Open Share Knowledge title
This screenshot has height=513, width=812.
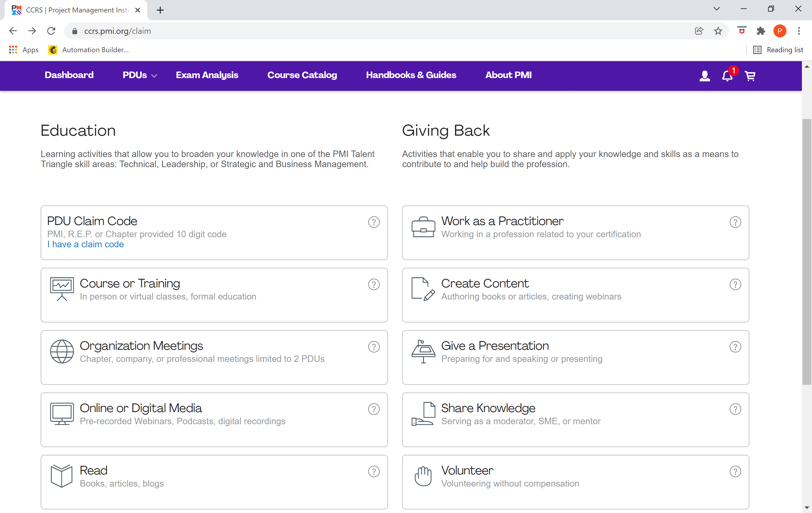pyautogui.click(x=488, y=408)
